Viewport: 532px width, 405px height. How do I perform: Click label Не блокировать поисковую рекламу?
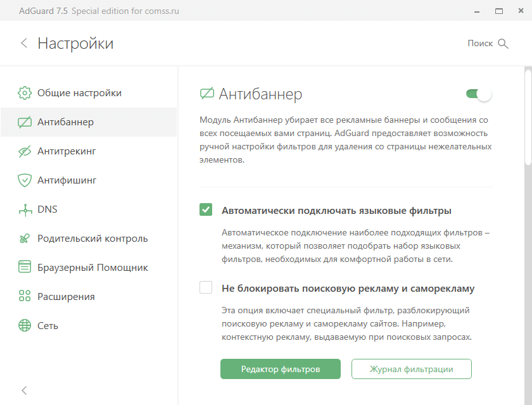pos(348,289)
